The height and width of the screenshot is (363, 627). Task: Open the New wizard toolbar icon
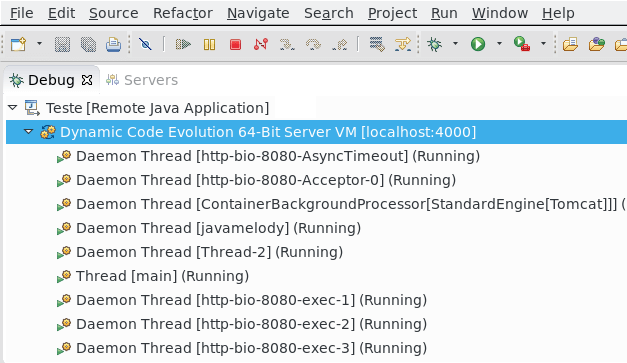coord(18,44)
